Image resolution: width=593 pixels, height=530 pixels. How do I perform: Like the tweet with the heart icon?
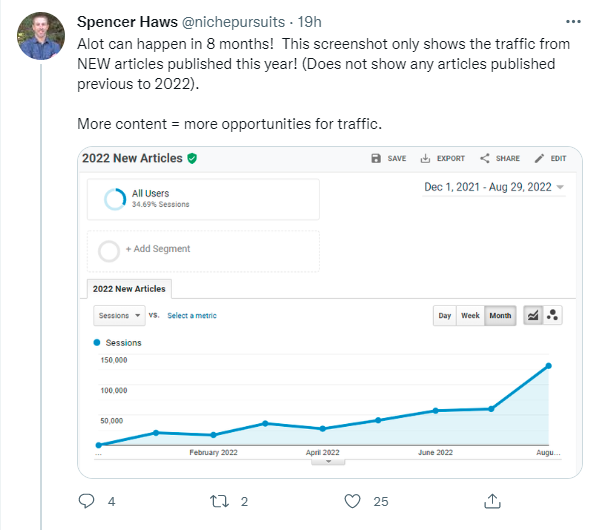click(352, 501)
